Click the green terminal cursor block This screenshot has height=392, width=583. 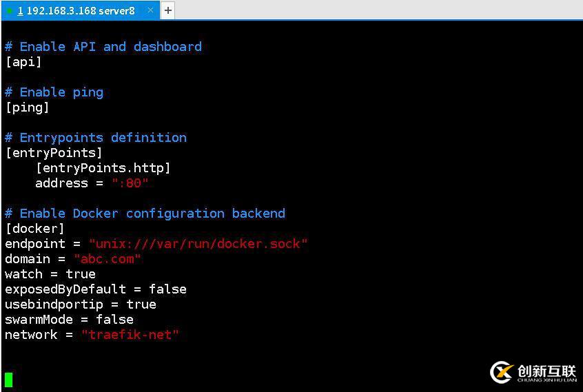coord(8,380)
